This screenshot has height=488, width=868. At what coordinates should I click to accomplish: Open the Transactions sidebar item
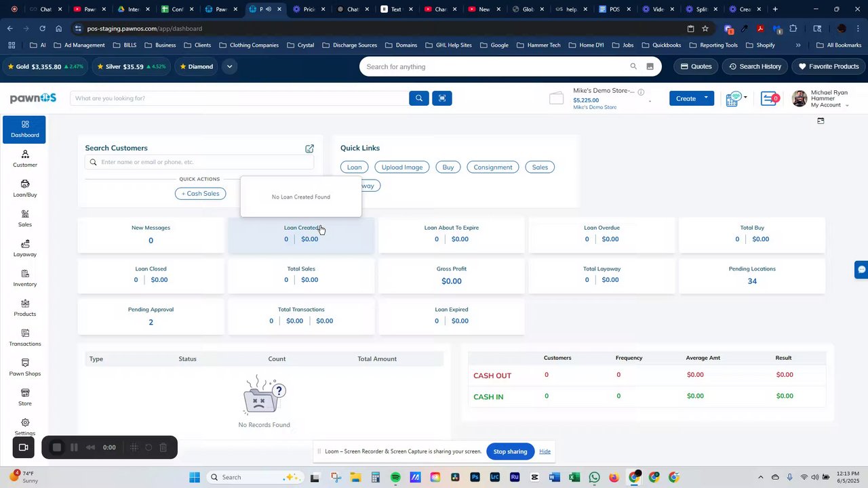(x=25, y=338)
